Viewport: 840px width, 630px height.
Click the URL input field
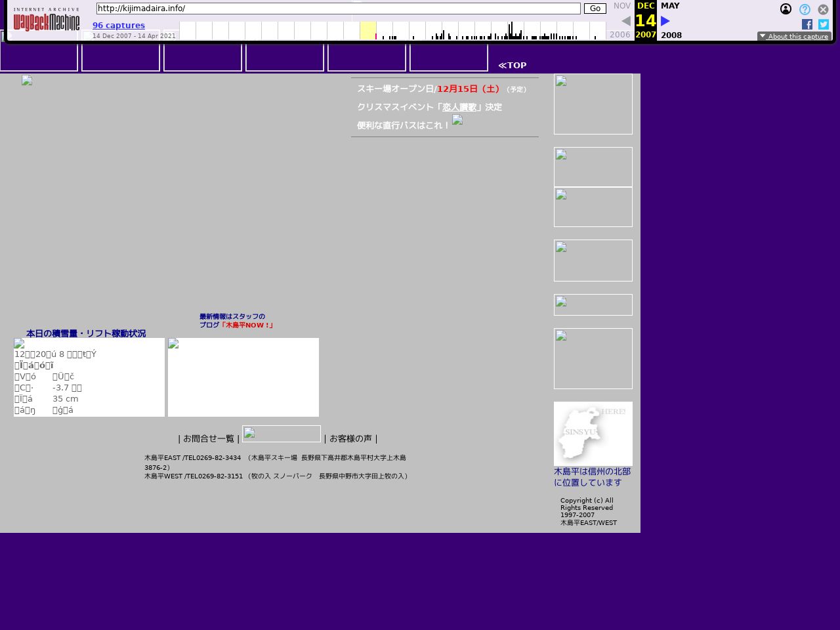(x=338, y=9)
